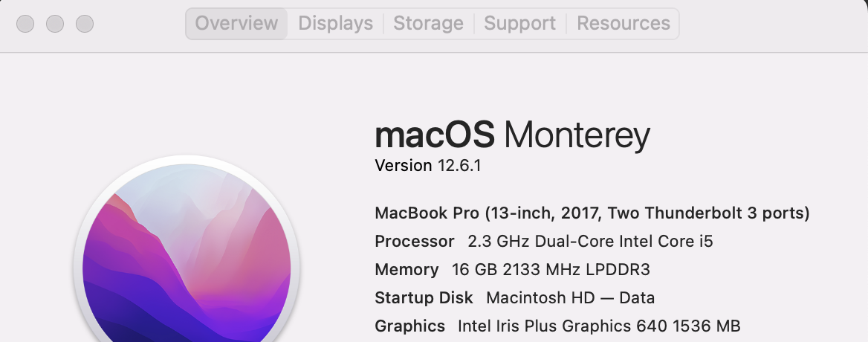The width and height of the screenshot is (868, 342).
Task: Open the Resources tab
Action: (x=624, y=24)
